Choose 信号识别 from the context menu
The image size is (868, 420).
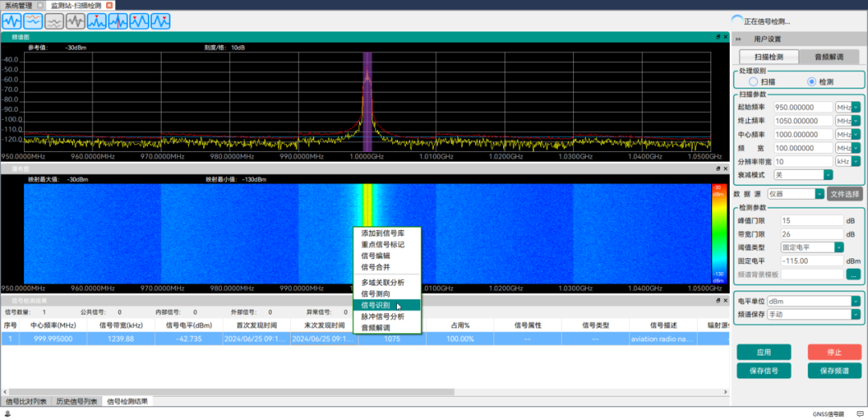(387, 305)
